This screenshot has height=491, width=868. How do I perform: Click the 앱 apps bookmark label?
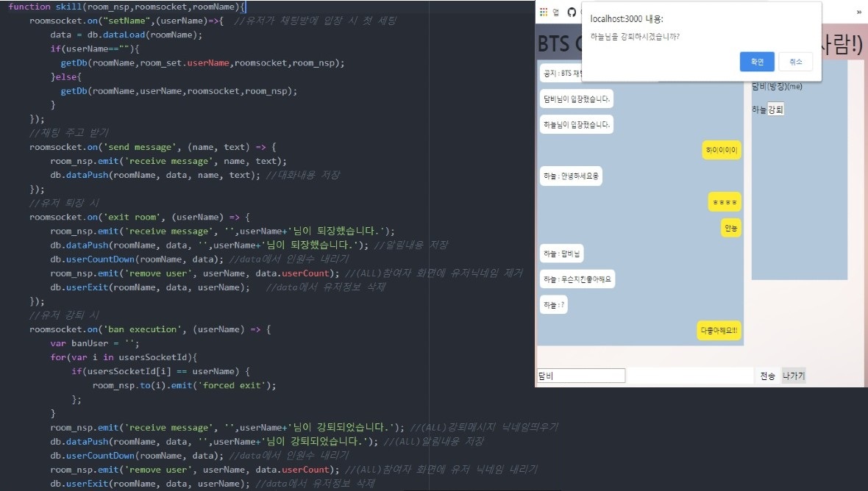[x=556, y=12]
